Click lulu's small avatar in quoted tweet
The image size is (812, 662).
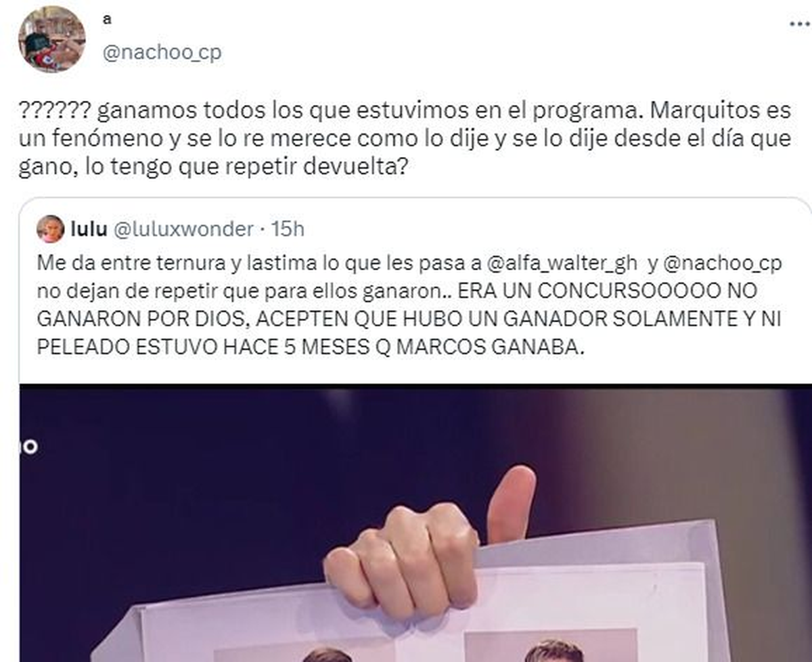pos(51,229)
